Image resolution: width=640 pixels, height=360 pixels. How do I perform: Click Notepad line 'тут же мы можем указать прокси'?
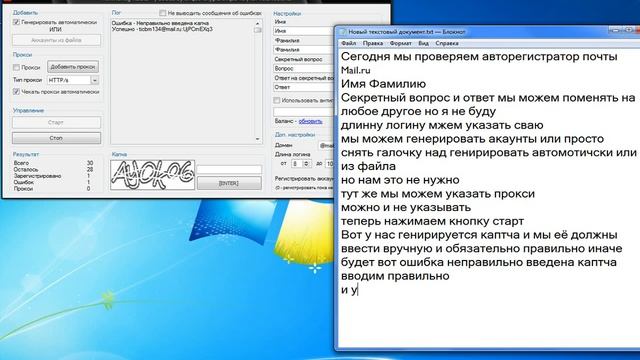(x=438, y=194)
